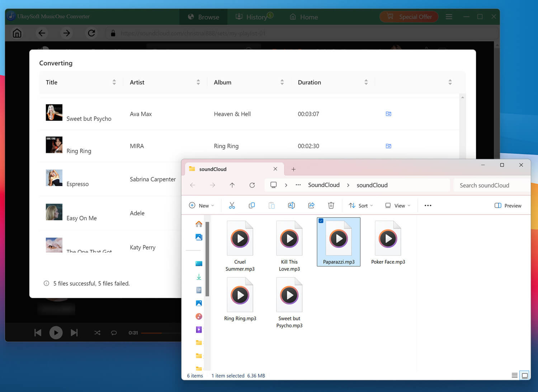Open Gallery in Explorer sidebar
The image size is (538, 392).
click(x=199, y=237)
